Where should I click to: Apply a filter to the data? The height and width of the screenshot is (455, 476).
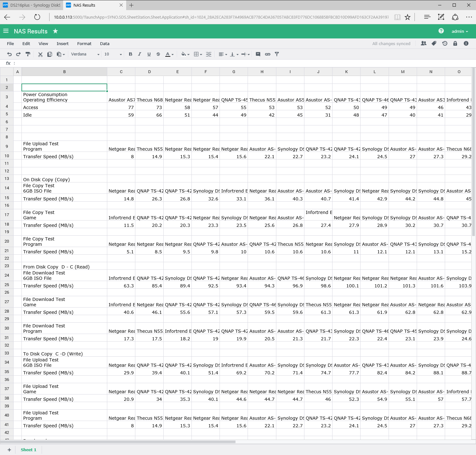click(277, 54)
